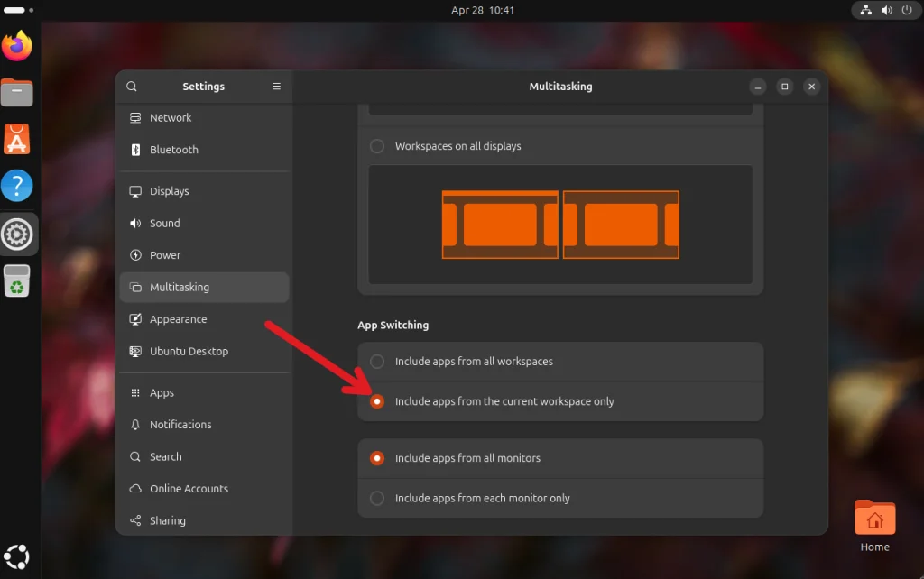Click the Settings gear in dock
The width and height of the screenshot is (924, 579).
(x=17, y=234)
